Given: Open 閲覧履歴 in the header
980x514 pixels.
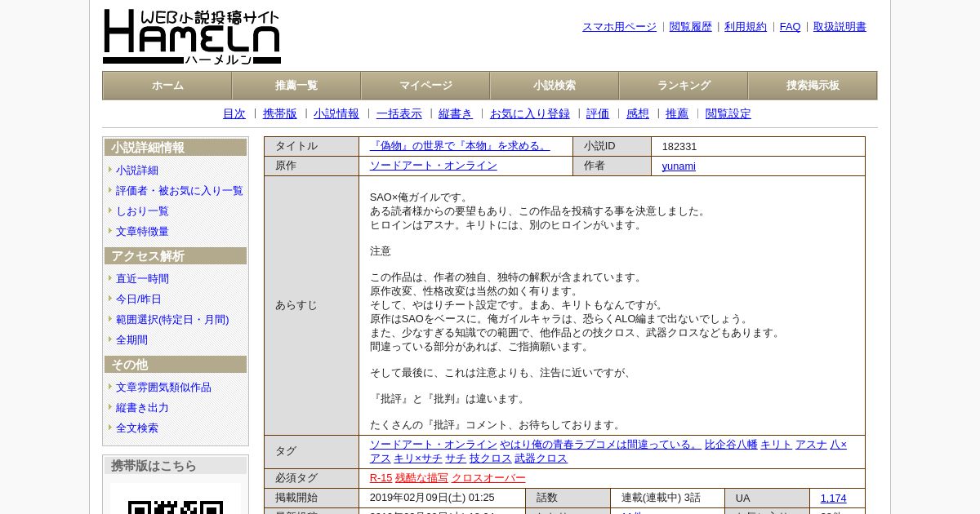Looking at the screenshot, I should click(691, 27).
